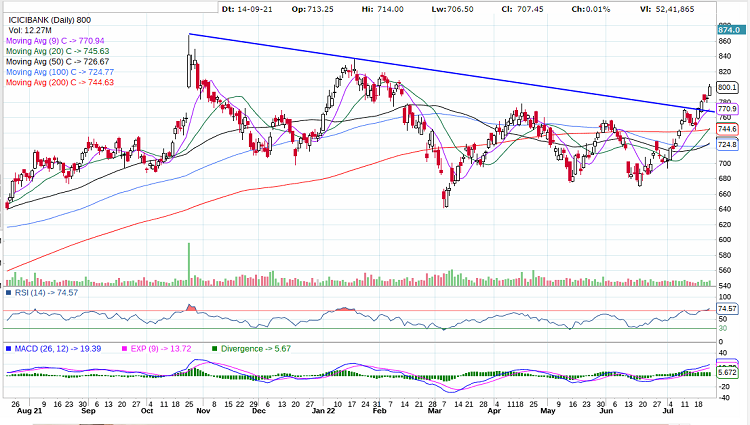Select the 600 price axis label
Screen dimensions: 750x425
[725, 240]
